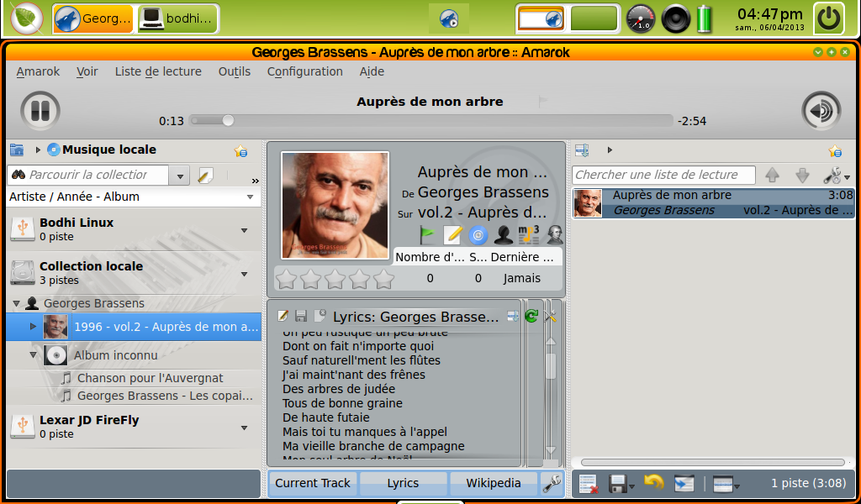This screenshot has height=504, width=861.
Task: Click the blue disc album icon under track info
Action: point(478,235)
